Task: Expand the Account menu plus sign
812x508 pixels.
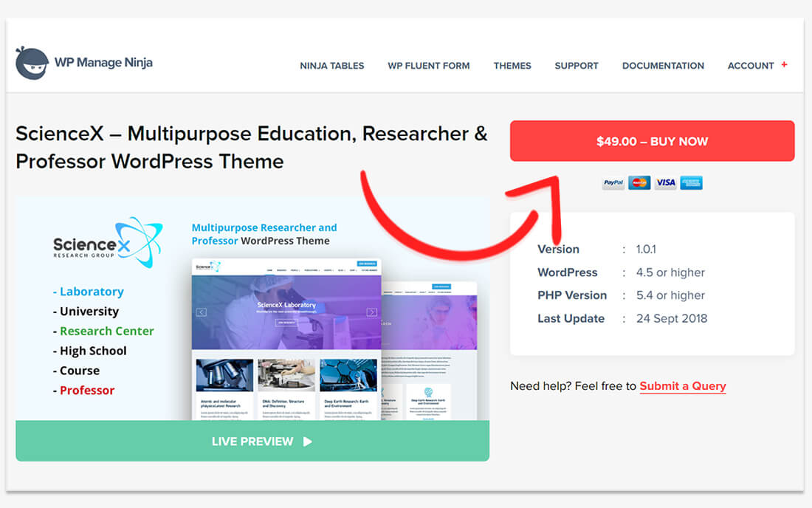Action: 784,65
